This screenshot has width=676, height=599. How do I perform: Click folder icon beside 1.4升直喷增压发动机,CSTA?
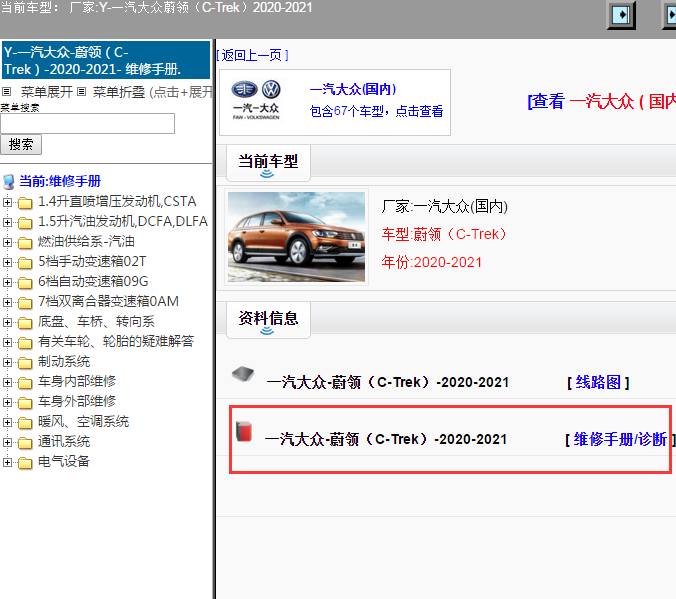(25, 202)
